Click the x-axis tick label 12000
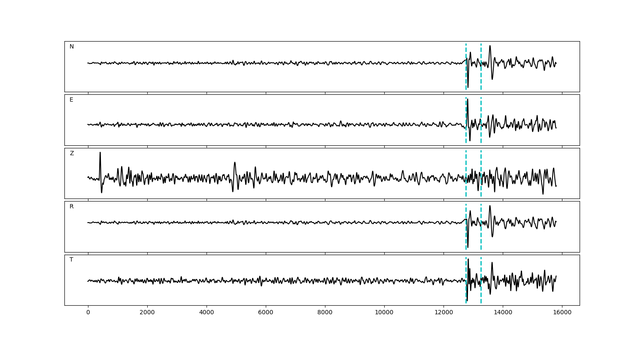The width and height of the screenshot is (644, 343). (444, 313)
